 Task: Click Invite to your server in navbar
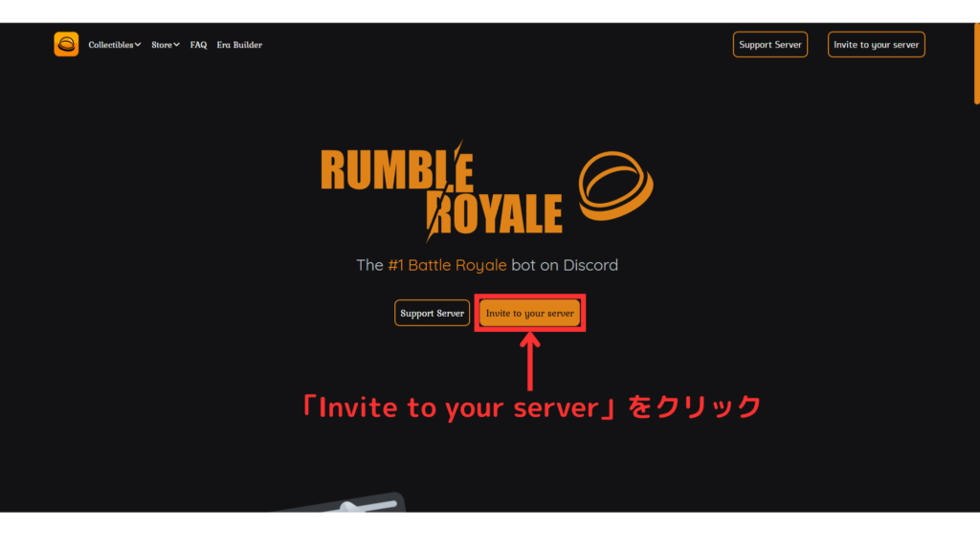877,44
